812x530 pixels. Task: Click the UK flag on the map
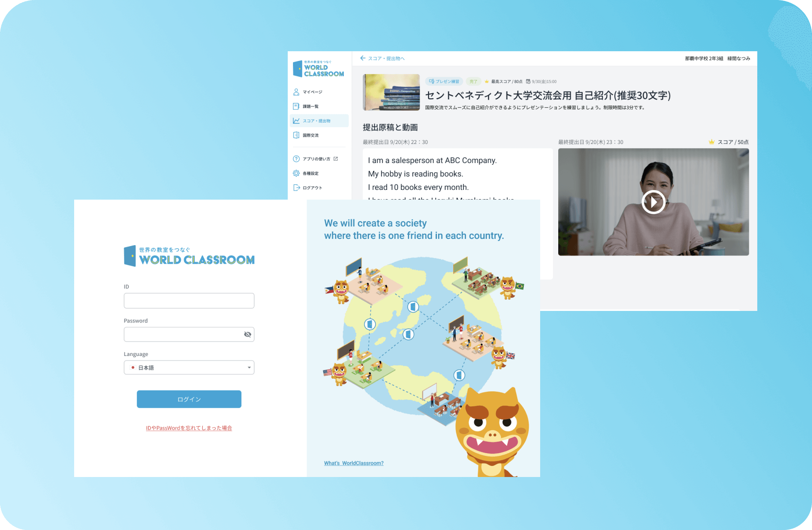511,356
